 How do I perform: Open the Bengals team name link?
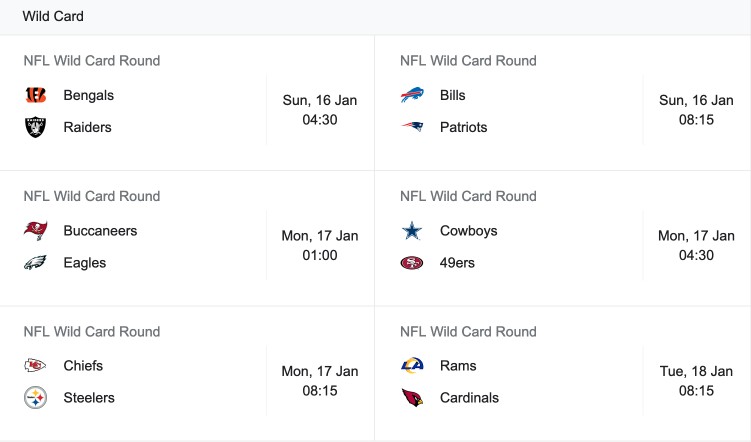click(x=89, y=95)
